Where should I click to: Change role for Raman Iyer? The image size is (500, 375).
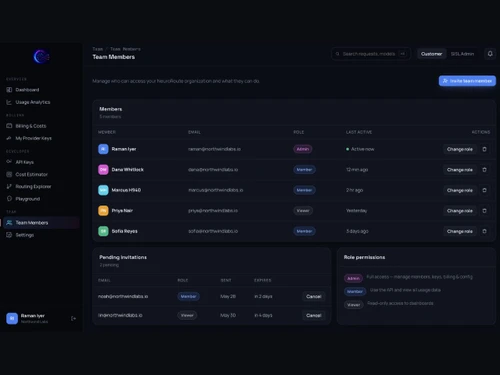tap(460, 149)
